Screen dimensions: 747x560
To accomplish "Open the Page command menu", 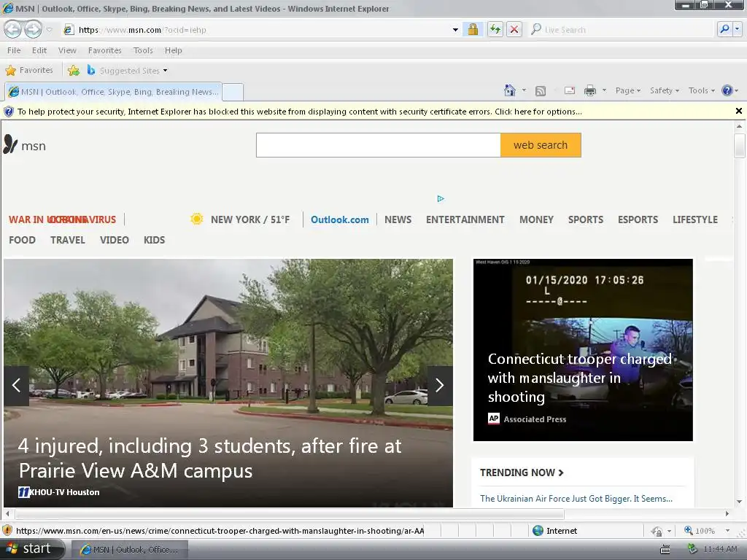I will 628,90.
